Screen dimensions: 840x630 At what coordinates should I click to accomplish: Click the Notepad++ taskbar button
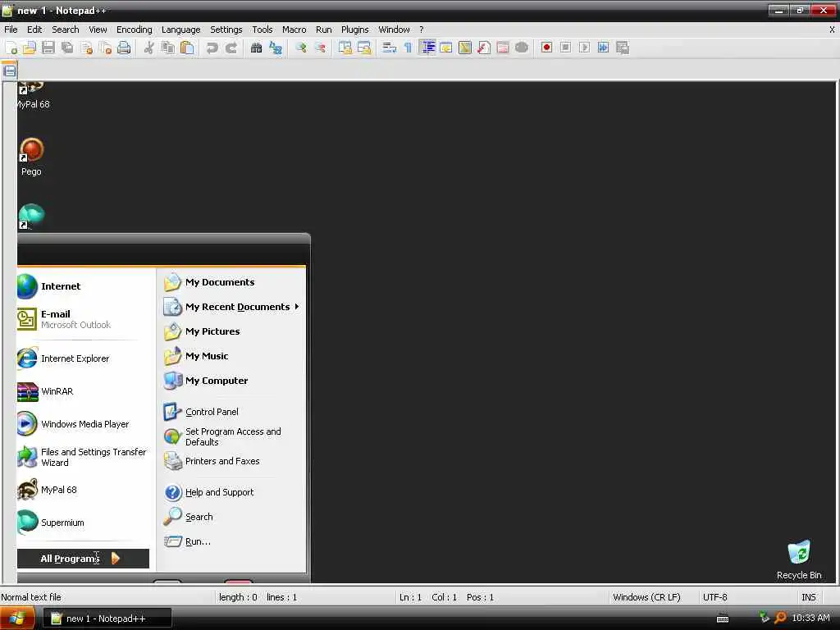pyautogui.click(x=107, y=619)
